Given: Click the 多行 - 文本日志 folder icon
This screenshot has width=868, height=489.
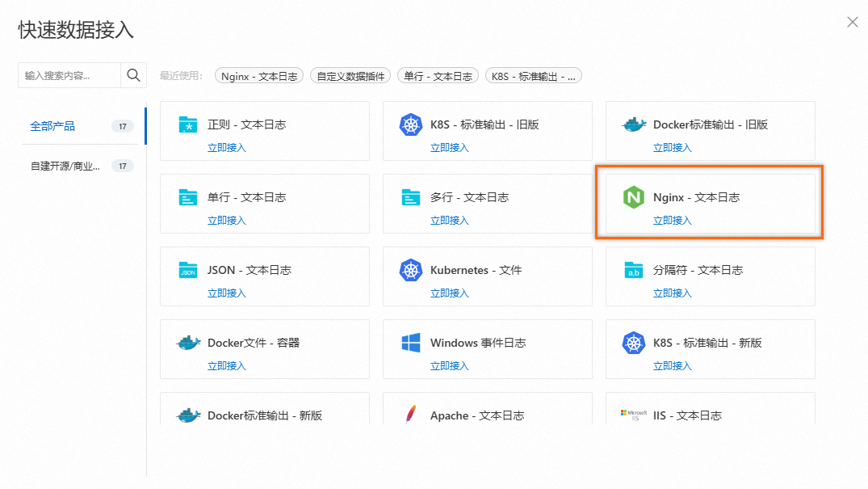Looking at the screenshot, I should [x=411, y=197].
